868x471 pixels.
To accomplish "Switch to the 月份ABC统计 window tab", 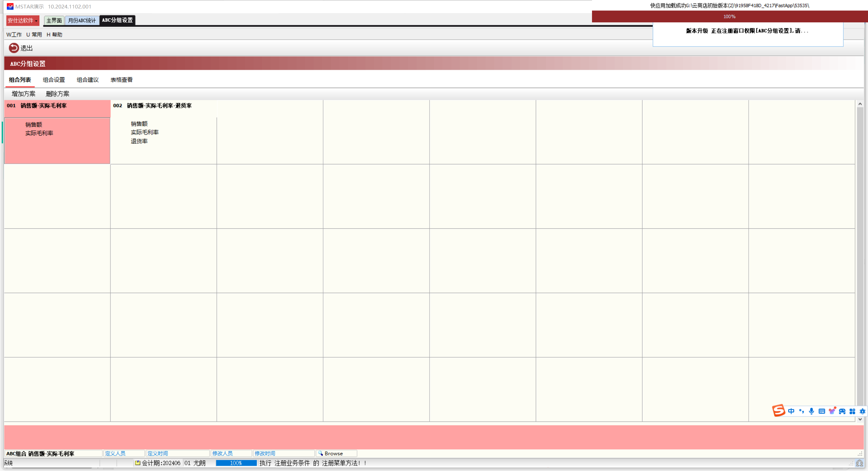I will (82, 20).
